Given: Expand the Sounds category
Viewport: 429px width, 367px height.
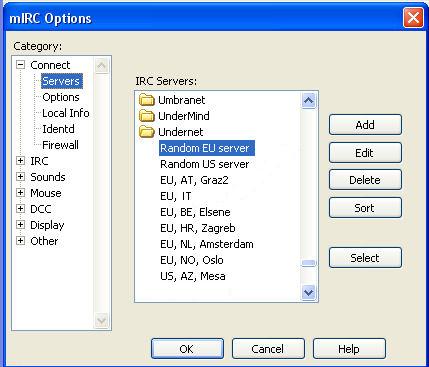Looking at the screenshot, I should [21, 177].
